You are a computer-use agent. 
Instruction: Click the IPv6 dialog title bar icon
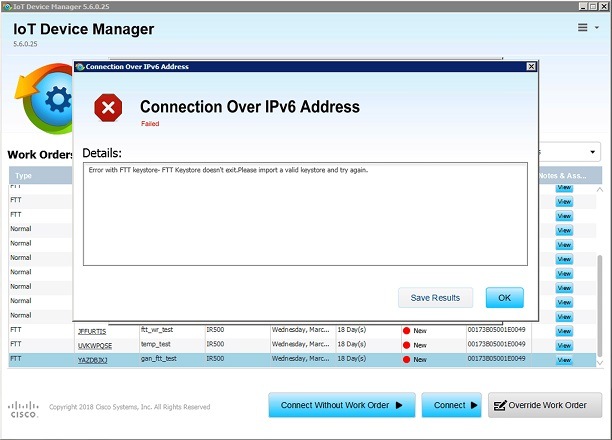coord(80,67)
